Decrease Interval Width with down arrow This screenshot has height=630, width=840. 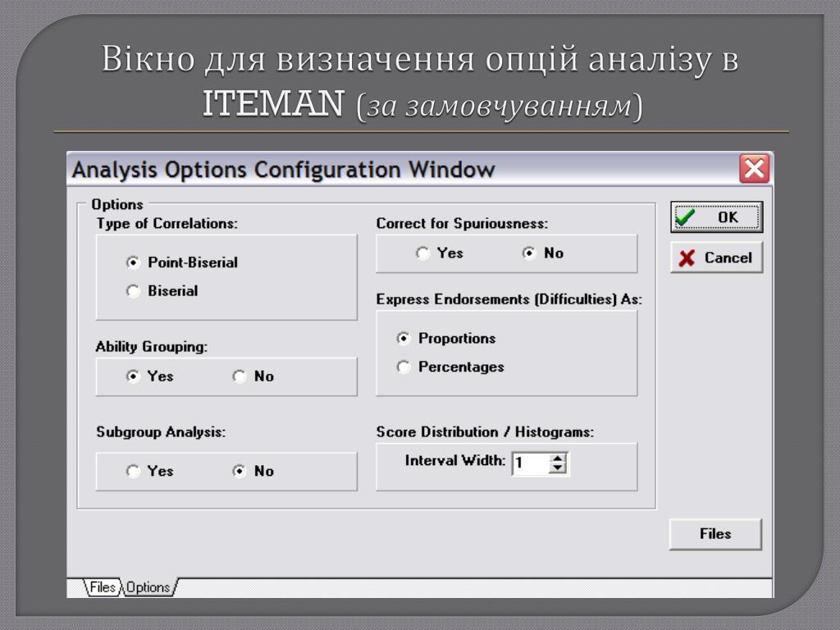point(558,468)
